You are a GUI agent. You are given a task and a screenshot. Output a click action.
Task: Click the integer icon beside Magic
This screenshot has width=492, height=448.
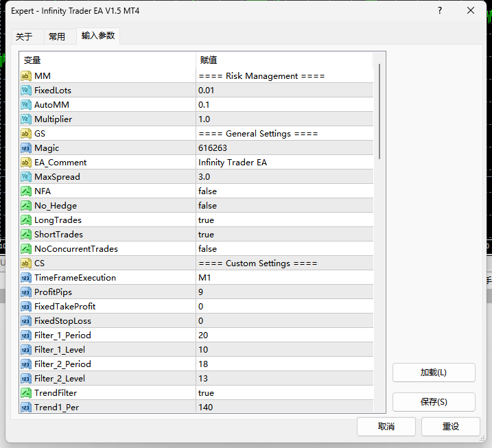26,148
